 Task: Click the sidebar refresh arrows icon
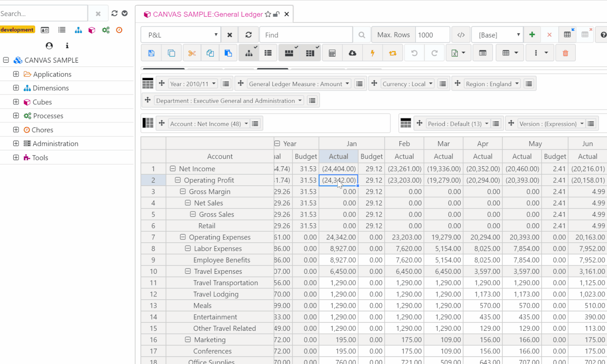(115, 13)
